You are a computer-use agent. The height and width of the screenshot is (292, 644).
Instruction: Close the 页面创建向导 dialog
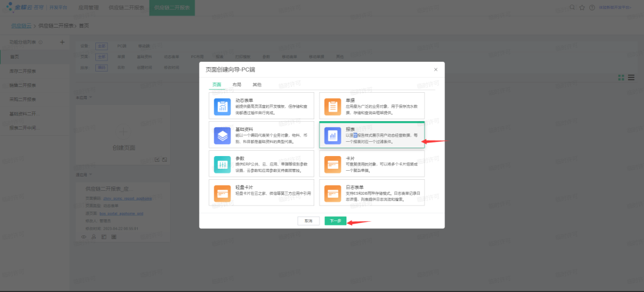tap(436, 70)
